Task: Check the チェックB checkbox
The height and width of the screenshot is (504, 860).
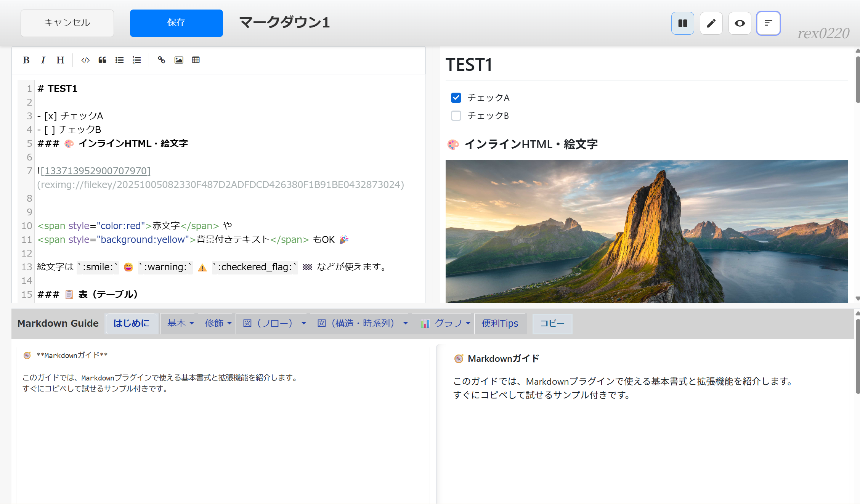Action: click(x=456, y=116)
